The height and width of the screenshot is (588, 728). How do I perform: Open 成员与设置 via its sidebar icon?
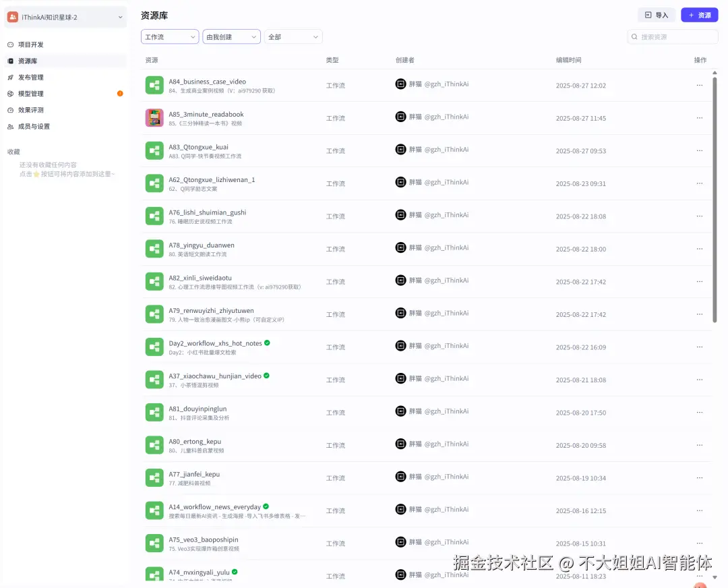[9, 125]
